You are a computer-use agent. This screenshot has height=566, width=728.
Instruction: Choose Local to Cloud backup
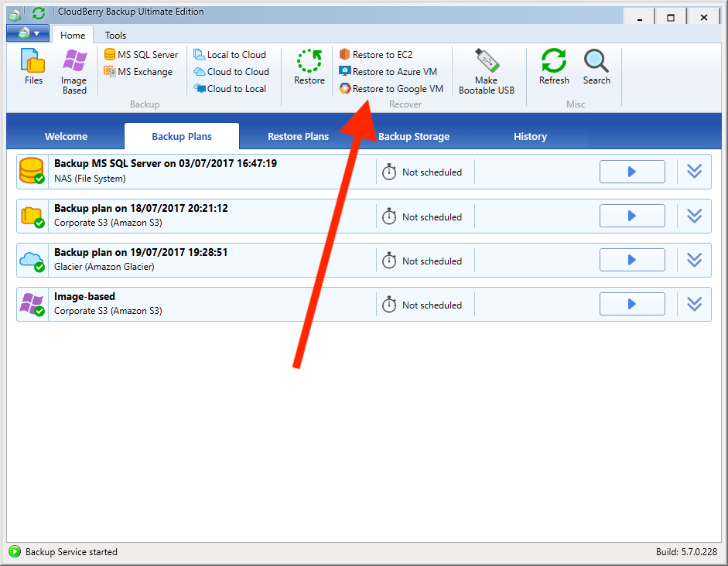[x=230, y=55]
